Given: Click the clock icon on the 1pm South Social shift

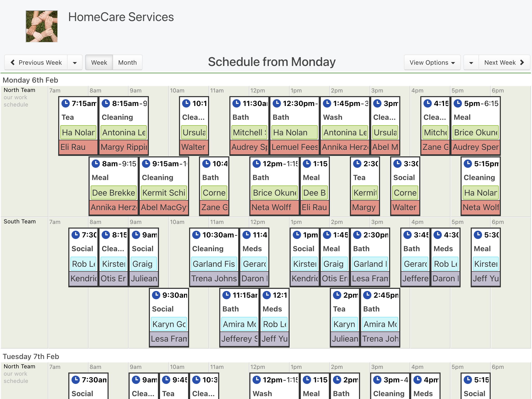Looking at the screenshot, I should tap(297, 235).
